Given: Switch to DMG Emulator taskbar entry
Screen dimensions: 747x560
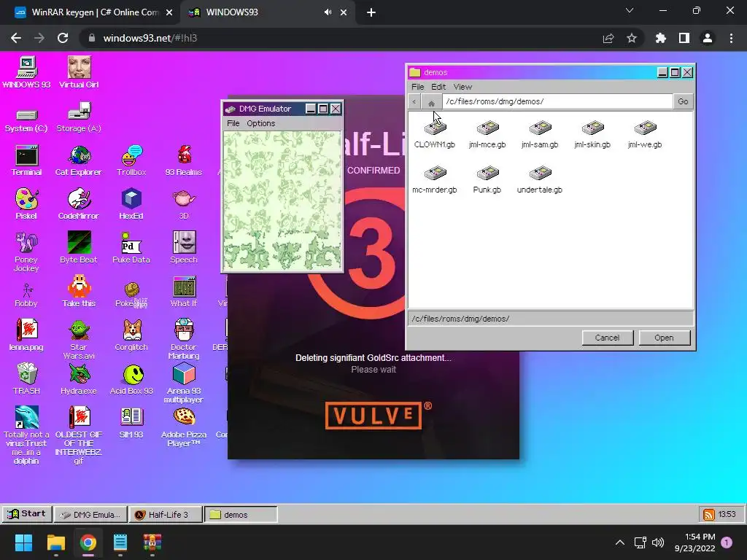Looking at the screenshot, I should point(90,514).
